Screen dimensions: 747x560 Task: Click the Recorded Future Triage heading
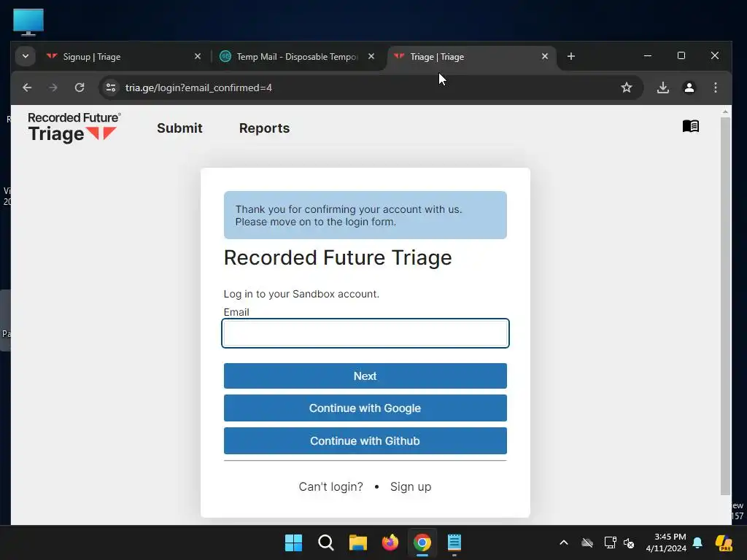(x=338, y=257)
